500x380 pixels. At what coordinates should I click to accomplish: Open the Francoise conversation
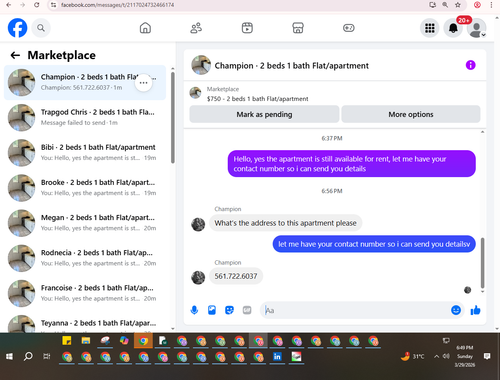pos(85,293)
